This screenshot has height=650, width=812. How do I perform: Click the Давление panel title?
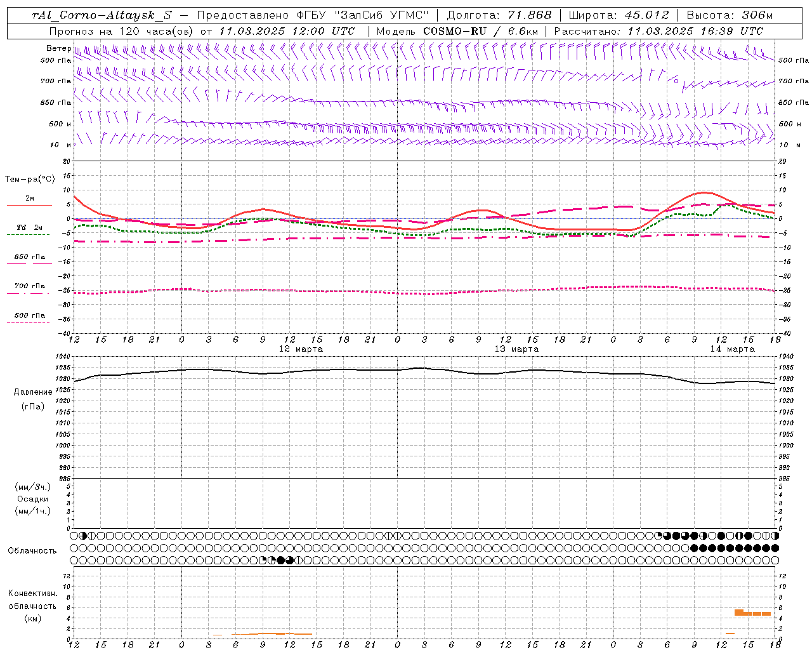point(33,392)
